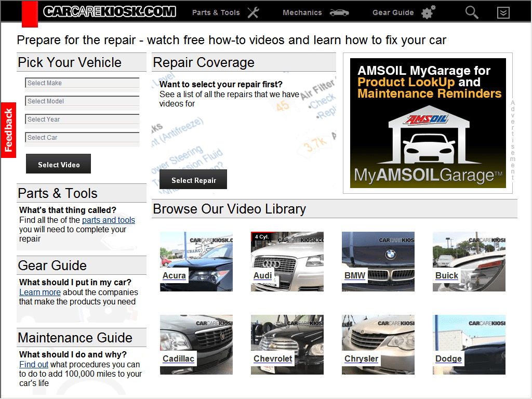Viewport: 532px width, 399px height.
Task: Open the BMW video thumbnail
Action: point(378,262)
